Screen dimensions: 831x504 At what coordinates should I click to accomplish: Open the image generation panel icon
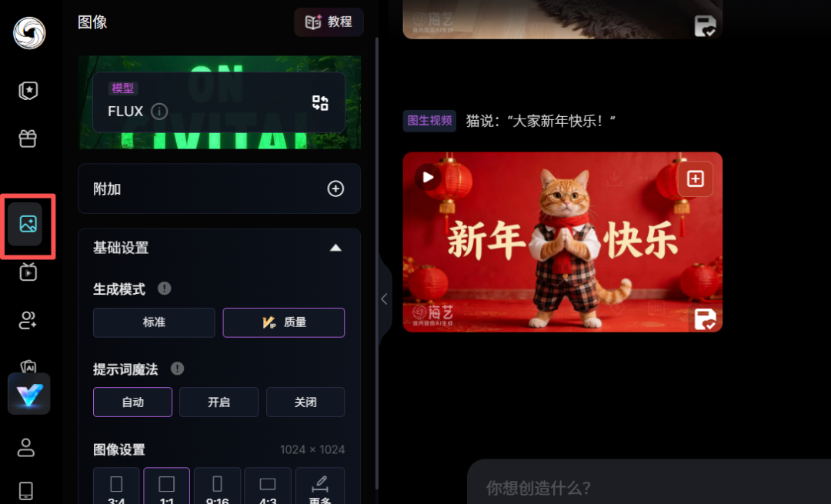(x=28, y=225)
